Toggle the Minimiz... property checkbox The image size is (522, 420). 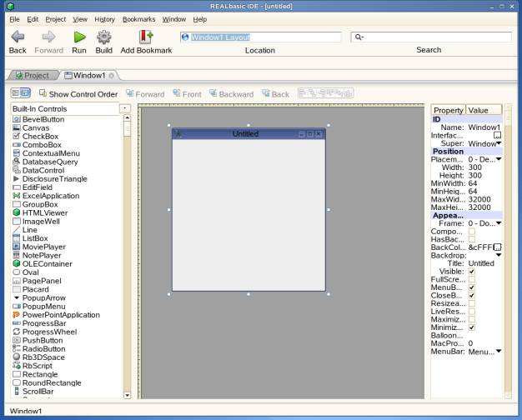pos(472,327)
